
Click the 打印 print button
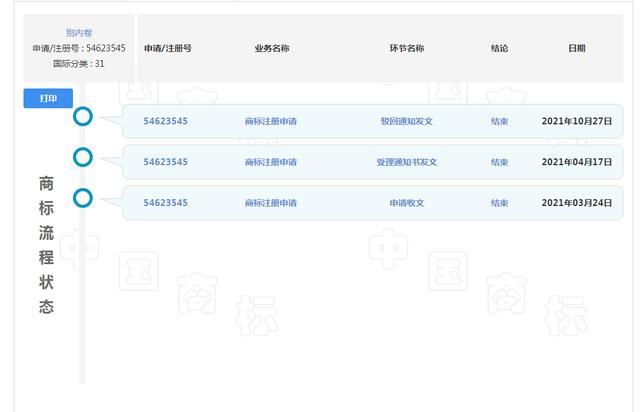48,98
